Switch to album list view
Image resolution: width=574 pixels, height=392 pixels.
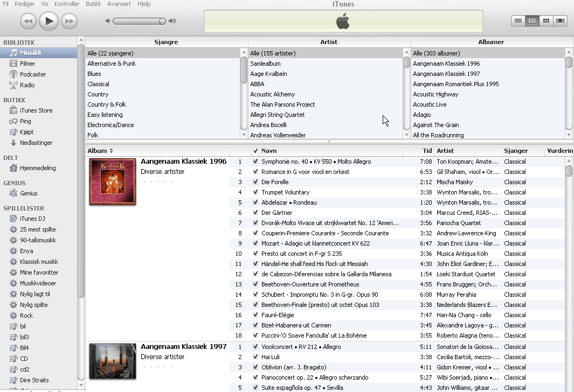(x=532, y=21)
